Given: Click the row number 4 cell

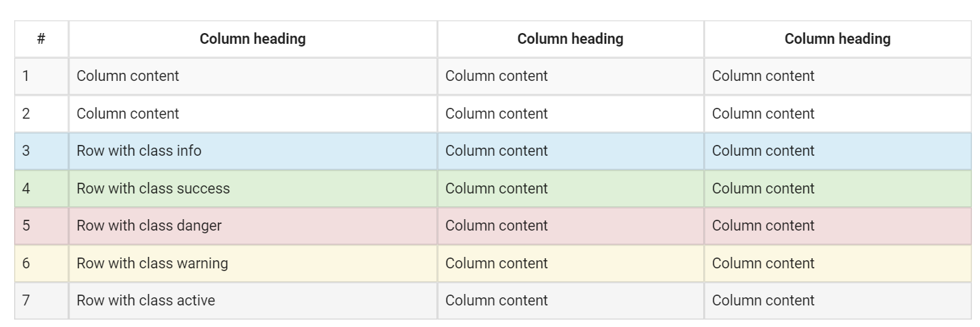Looking at the screenshot, I should (41, 189).
